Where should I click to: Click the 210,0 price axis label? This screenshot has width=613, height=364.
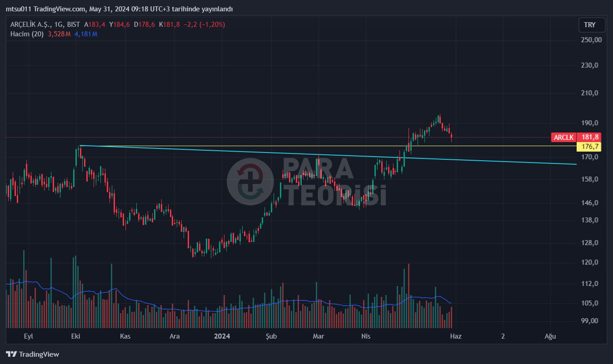pyautogui.click(x=590, y=93)
